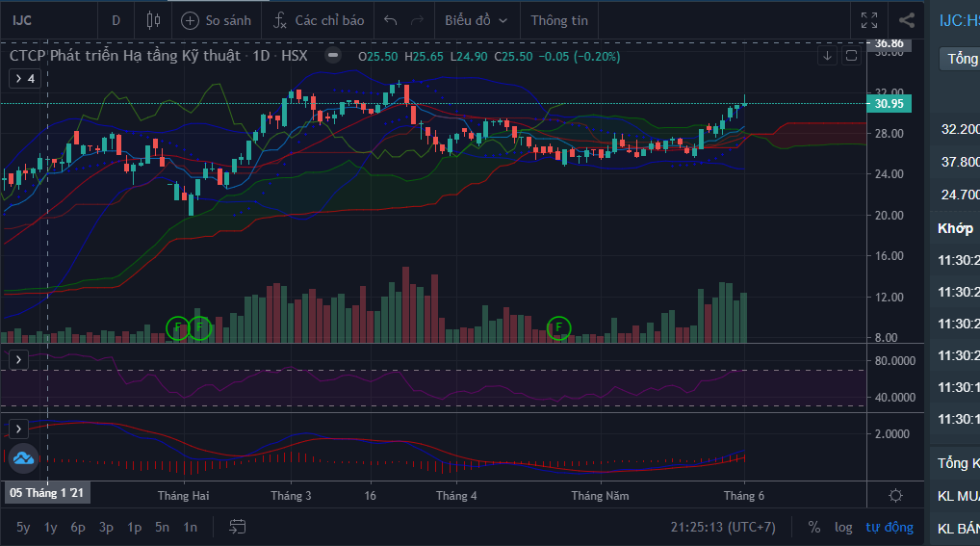The image size is (980, 546).
Task: Open the D interval selector
Action: (x=116, y=20)
